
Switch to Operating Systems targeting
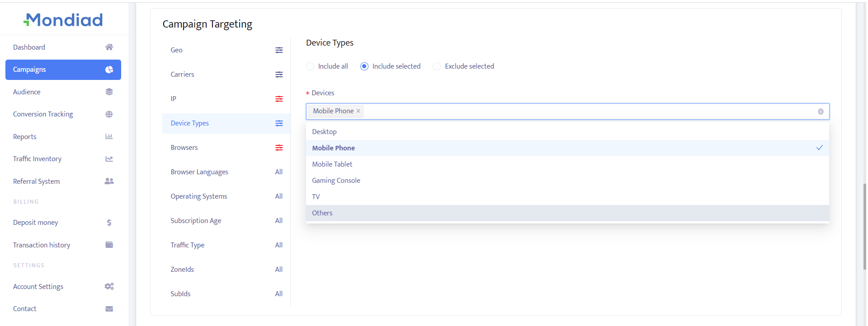point(199,196)
